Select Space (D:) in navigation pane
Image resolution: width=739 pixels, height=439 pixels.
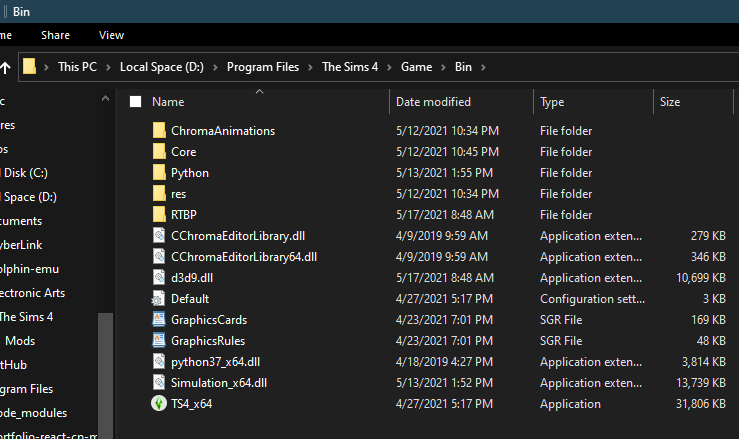(x=28, y=197)
